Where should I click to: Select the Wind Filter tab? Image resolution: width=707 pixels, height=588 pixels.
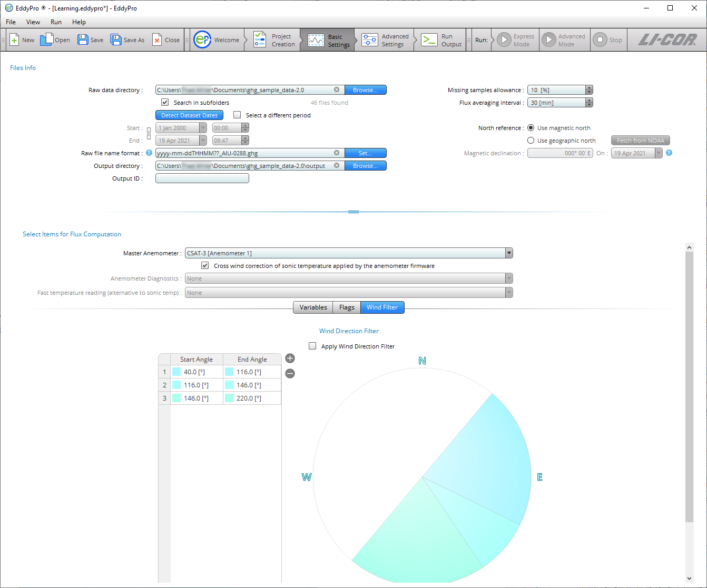[382, 307]
